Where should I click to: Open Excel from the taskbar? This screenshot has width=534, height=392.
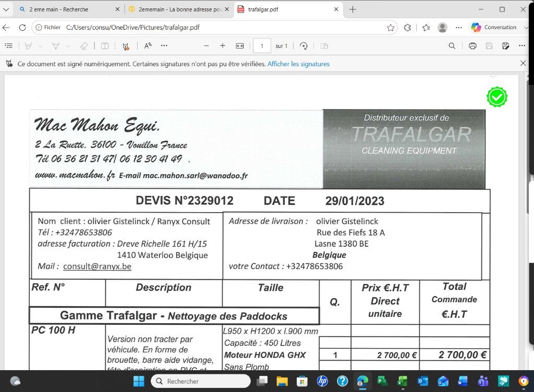403,381
